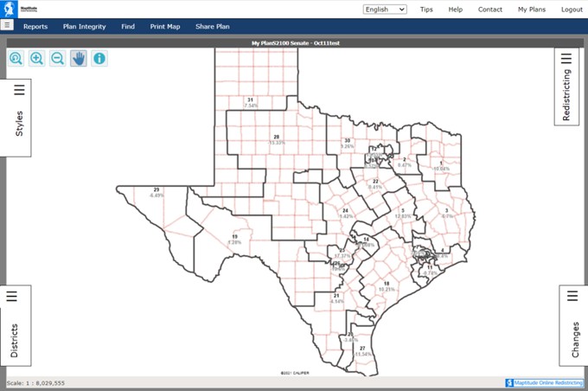The width and height of the screenshot is (588, 391).
Task: Click the initial map view zoom icon
Action: coord(16,59)
